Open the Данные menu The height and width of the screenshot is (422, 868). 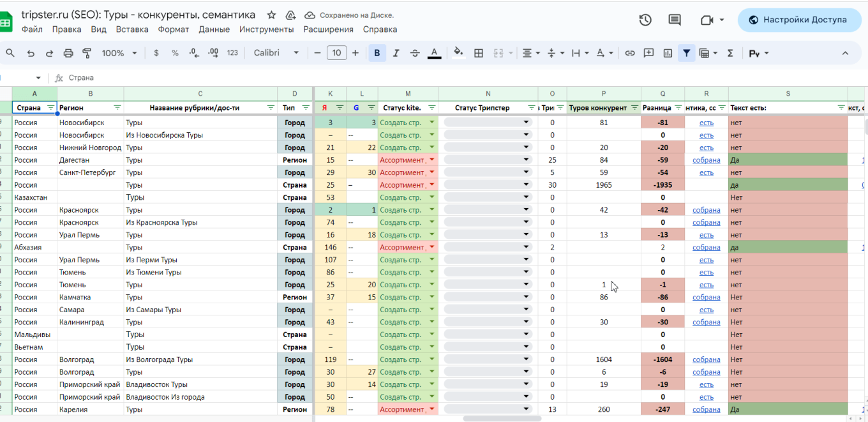214,29
